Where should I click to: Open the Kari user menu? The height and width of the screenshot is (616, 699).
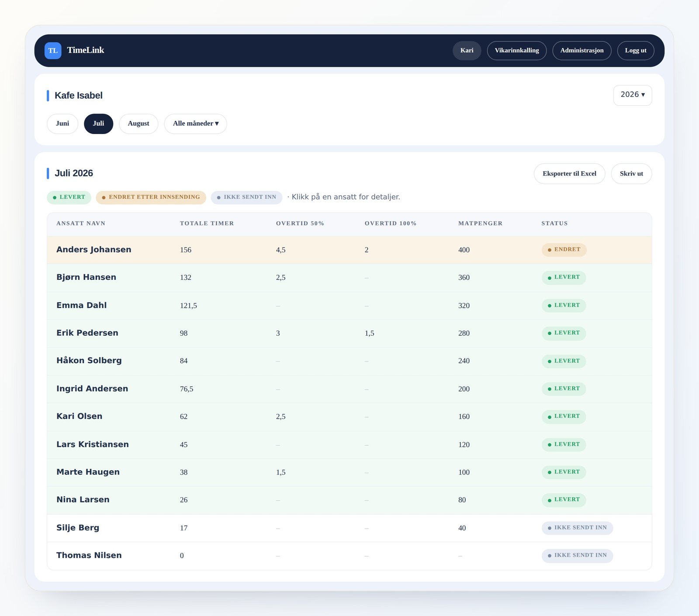tap(467, 51)
